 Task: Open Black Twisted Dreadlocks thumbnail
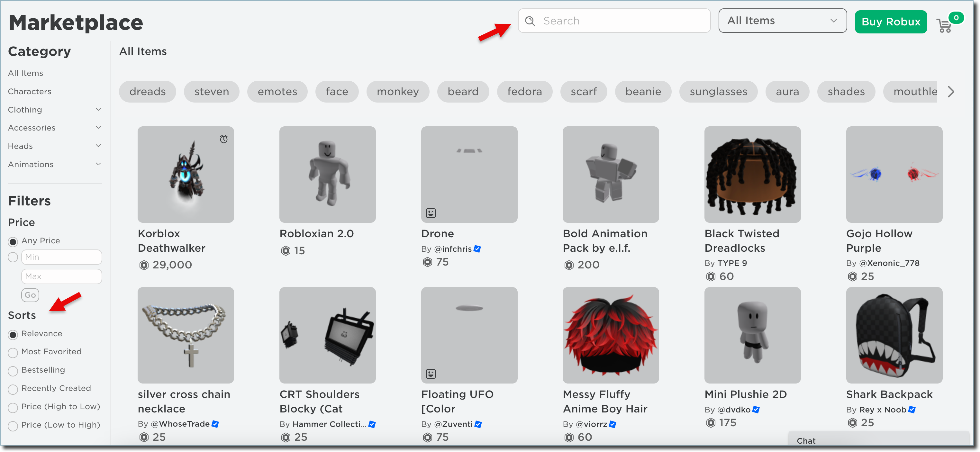pyautogui.click(x=752, y=175)
